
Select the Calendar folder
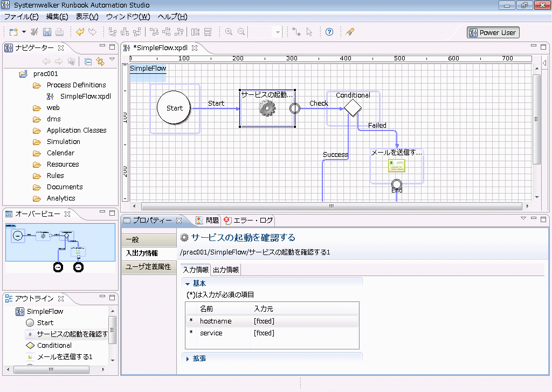[x=60, y=153]
